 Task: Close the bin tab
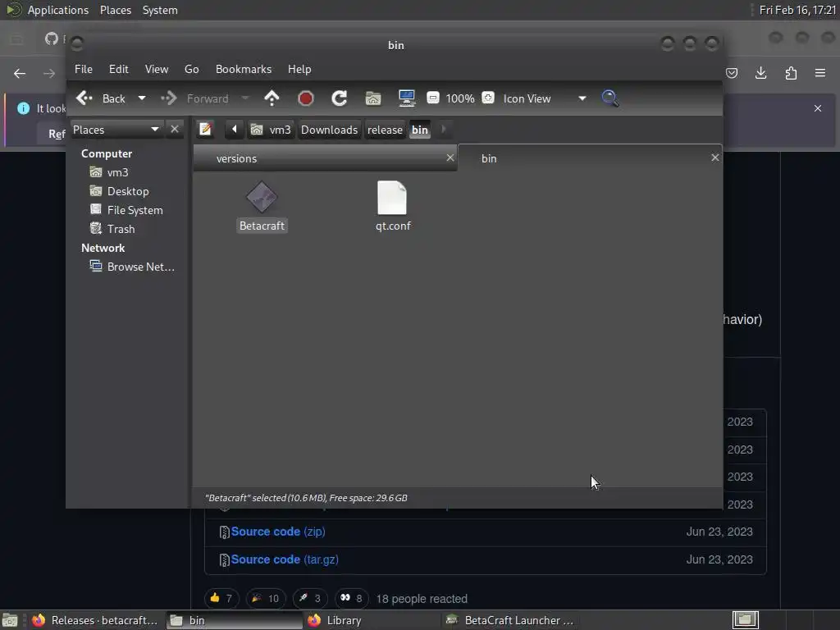(714, 157)
